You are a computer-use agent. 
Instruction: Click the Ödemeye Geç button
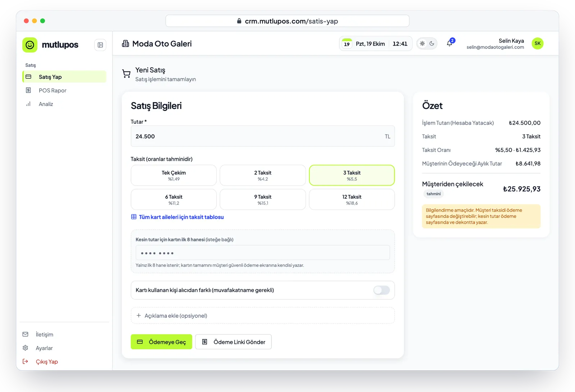tap(161, 342)
